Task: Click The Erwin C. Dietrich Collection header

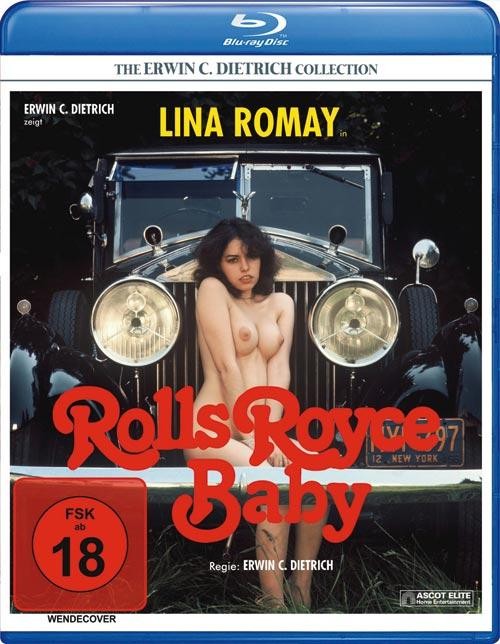Action: [x=246, y=69]
